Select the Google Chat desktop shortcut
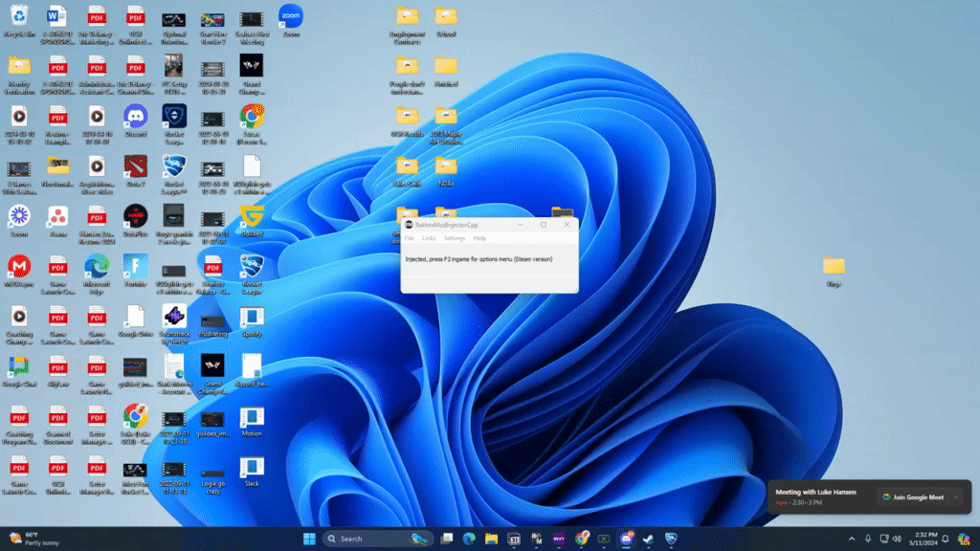The image size is (980, 551). (x=19, y=371)
